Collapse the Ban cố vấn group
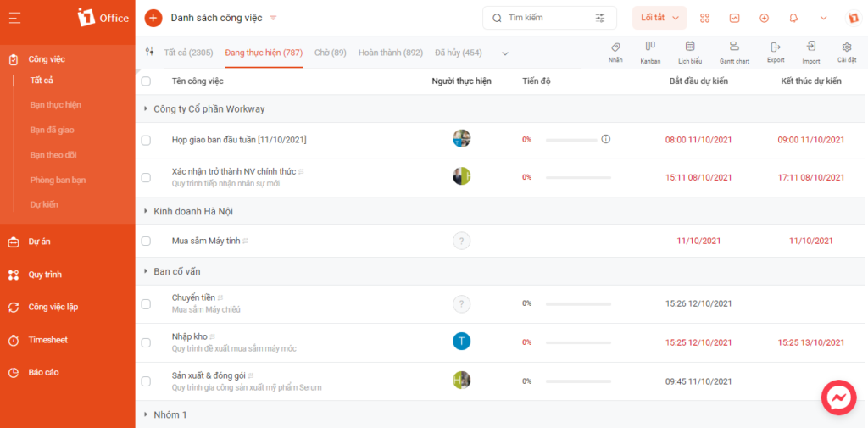The image size is (868, 428). pyautogui.click(x=146, y=271)
